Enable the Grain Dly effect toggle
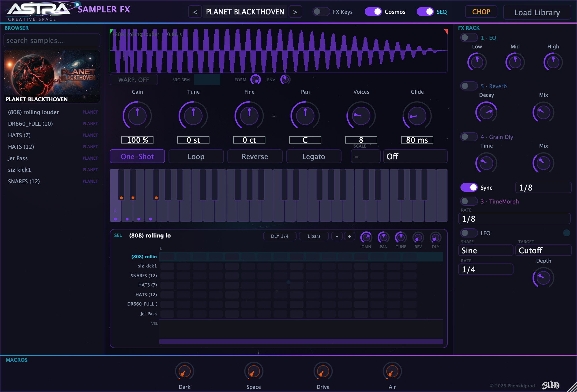 coord(469,137)
